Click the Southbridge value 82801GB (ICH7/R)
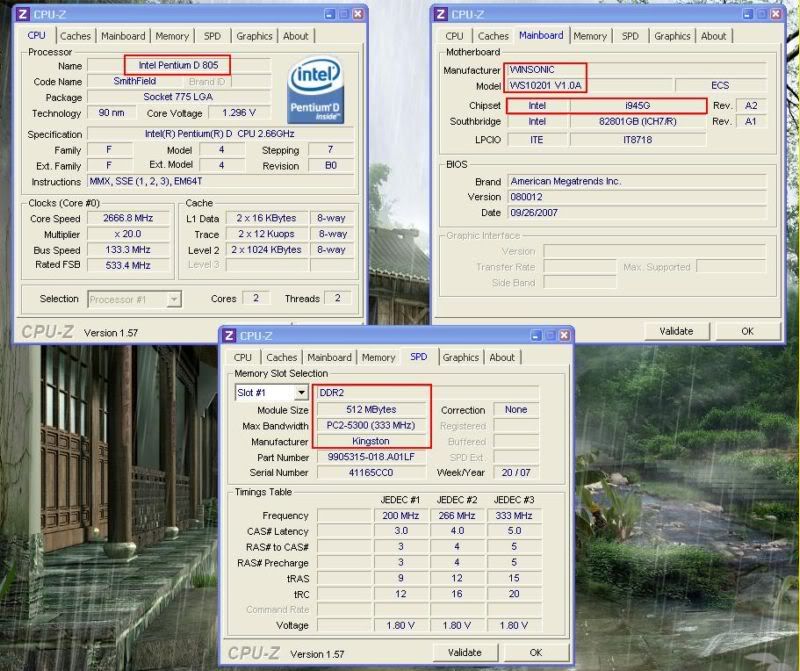Image resolution: width=800 pixels, height=671 pixels. (638, 121)
